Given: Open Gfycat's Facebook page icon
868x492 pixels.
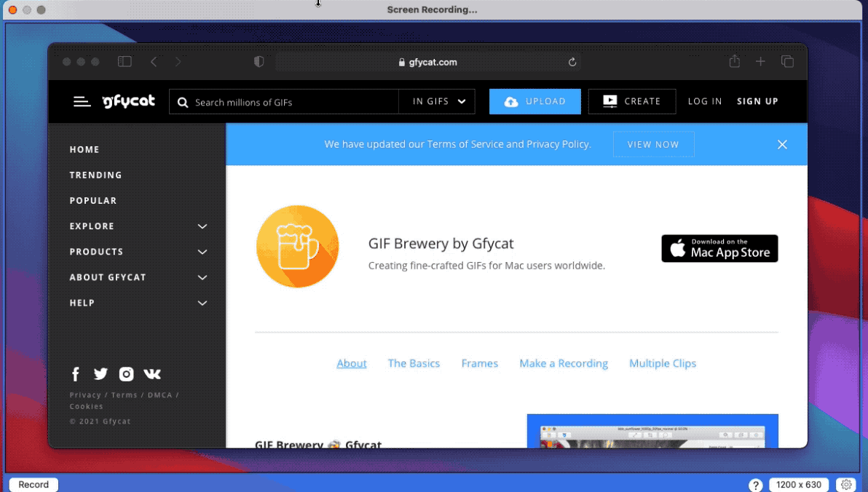Looking at the screenshot, I should click(x=75, y=374).
